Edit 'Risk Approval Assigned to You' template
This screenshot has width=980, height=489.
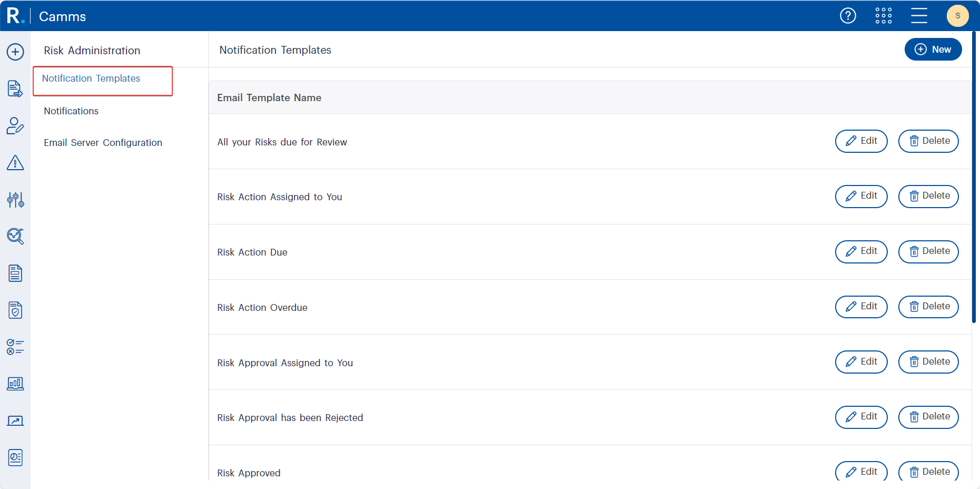(861, 362)
